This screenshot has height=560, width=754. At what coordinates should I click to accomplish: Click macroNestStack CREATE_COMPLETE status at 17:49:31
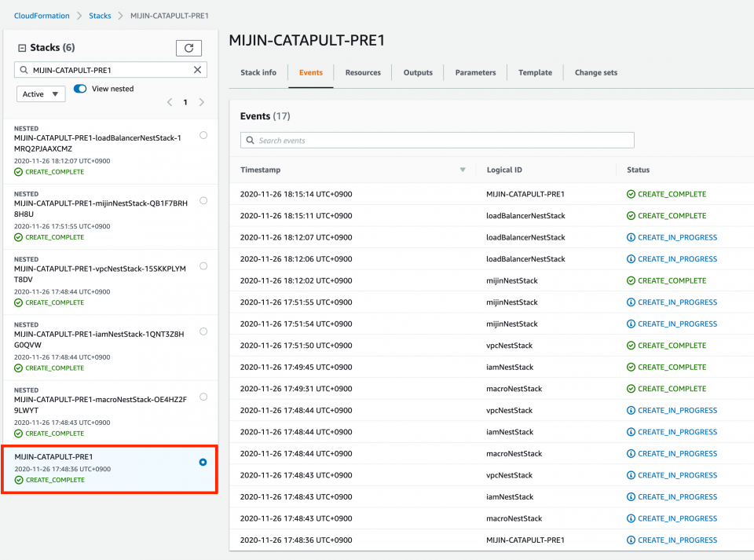click(x=667, y=389)
